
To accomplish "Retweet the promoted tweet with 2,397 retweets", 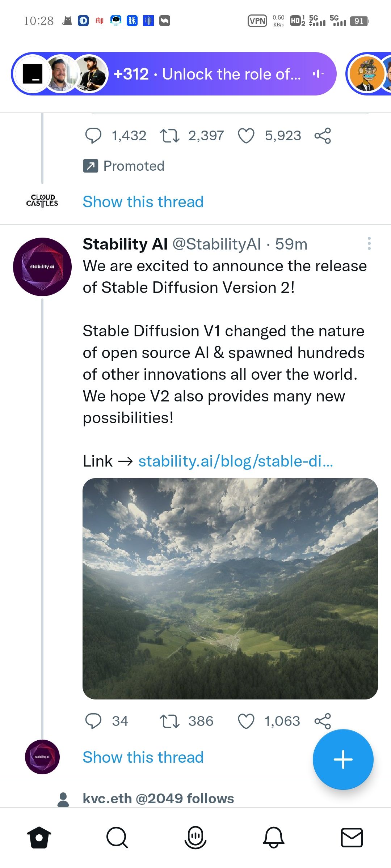I will pos(169,136).
